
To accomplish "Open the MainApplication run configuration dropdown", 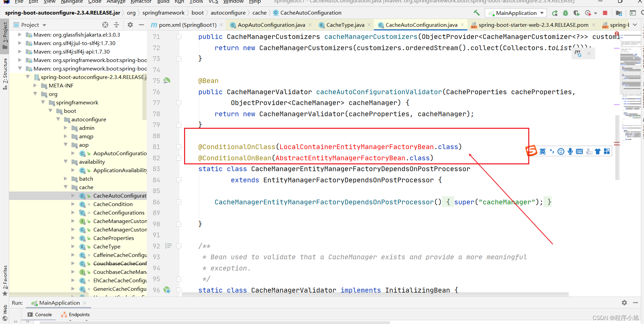I will click(516, 13).
